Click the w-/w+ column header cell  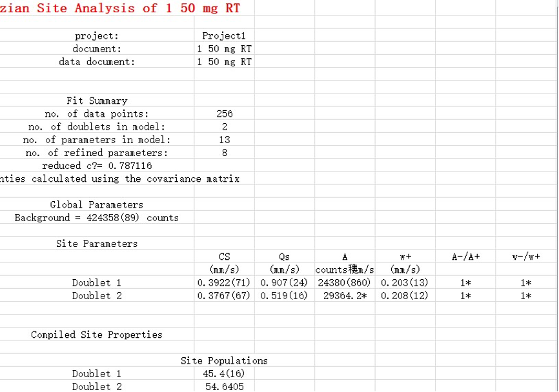click(x=526, y=257)
